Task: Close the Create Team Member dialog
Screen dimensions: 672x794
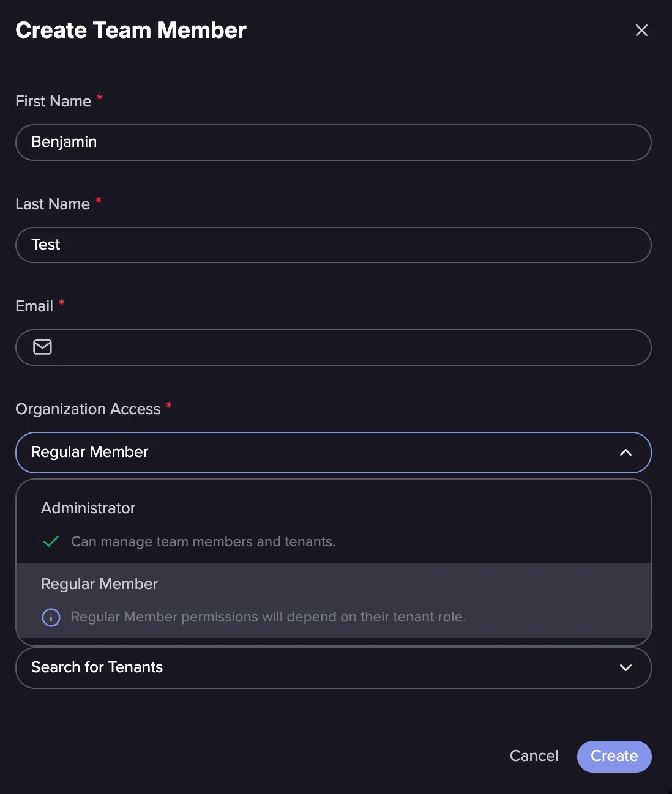Action: pyautogui.click(x=641, y=31)
